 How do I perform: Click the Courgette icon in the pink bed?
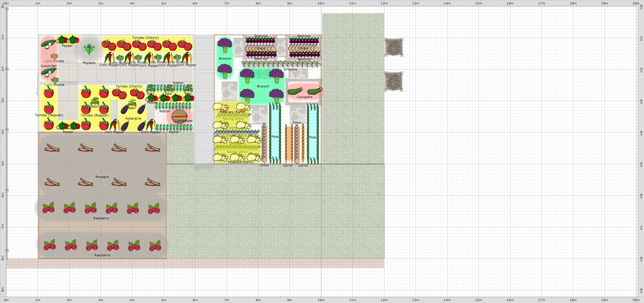coord(294,91)
